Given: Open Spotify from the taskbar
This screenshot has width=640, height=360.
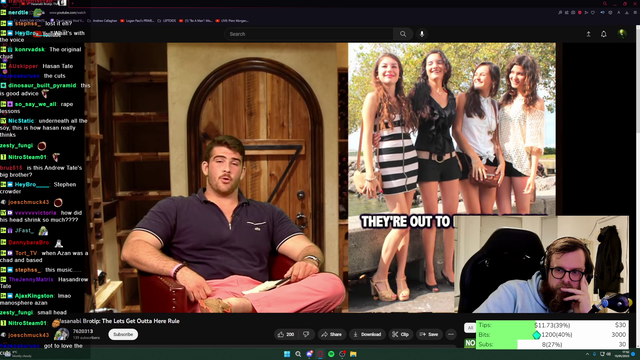Looking at the screenshot, I should 331,354.
